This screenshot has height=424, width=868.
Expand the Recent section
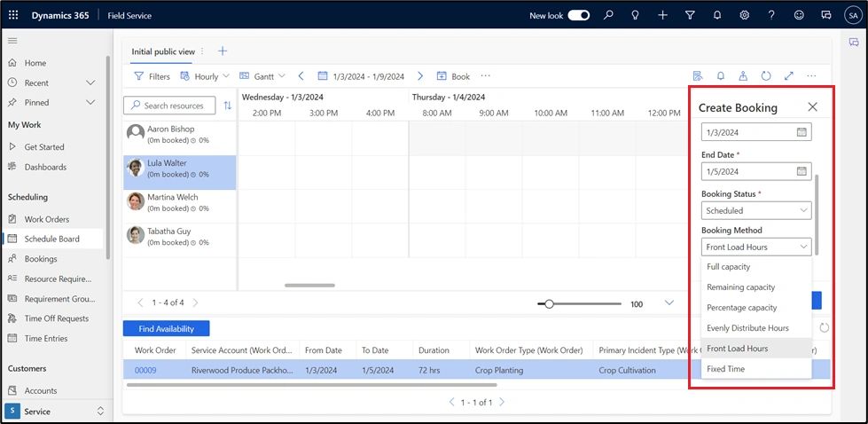click(90, 83)
